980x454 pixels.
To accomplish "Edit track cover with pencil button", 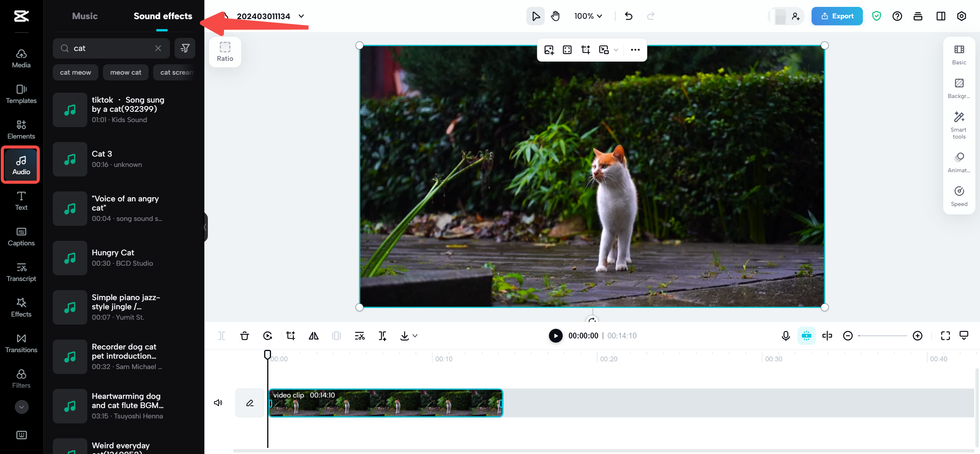I will [250, 403].
